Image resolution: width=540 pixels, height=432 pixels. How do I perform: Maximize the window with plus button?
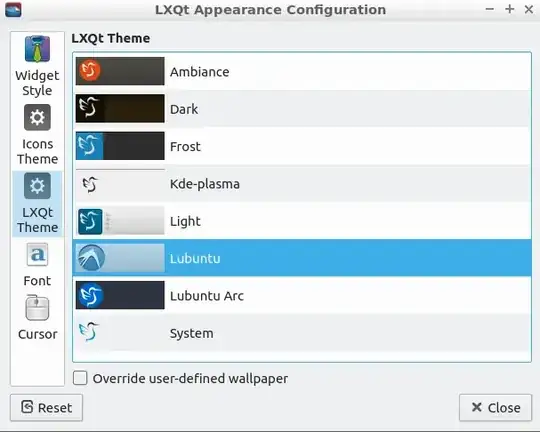[x=509, y=9]
